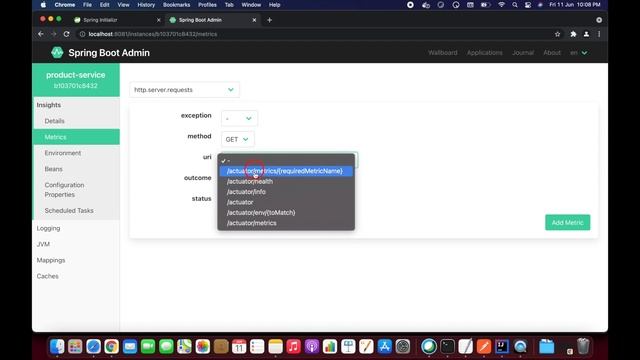Open Google Chrome from the dock
640x360 pixels.
111,347
